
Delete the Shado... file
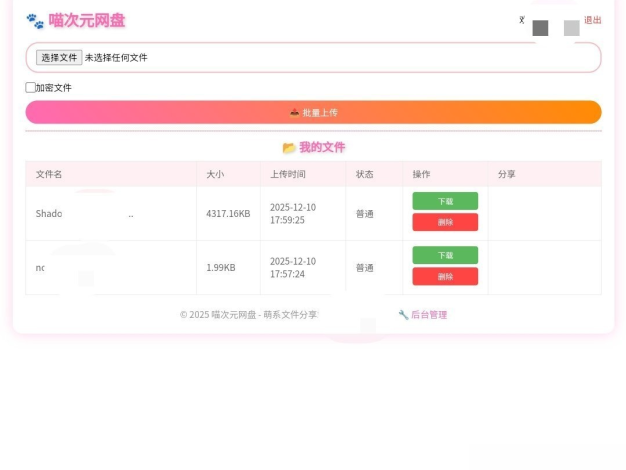point(445,222)
